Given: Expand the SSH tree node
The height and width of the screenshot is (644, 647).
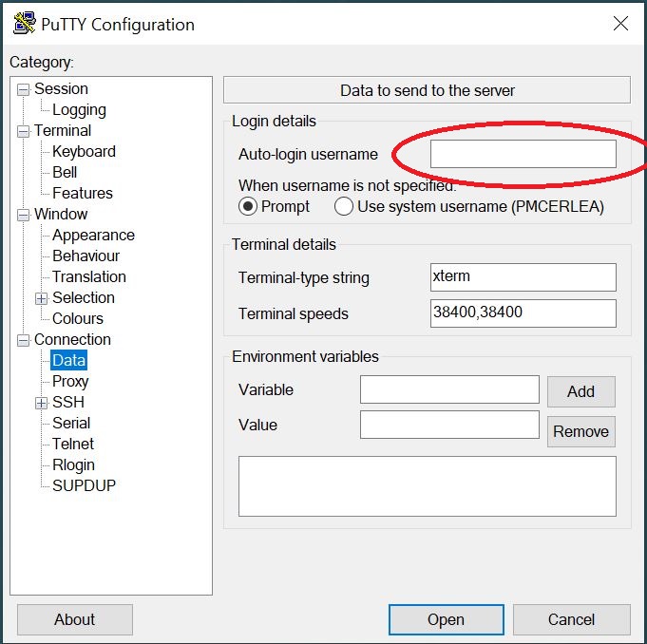Looking at the screenshot, I should 41,403.
